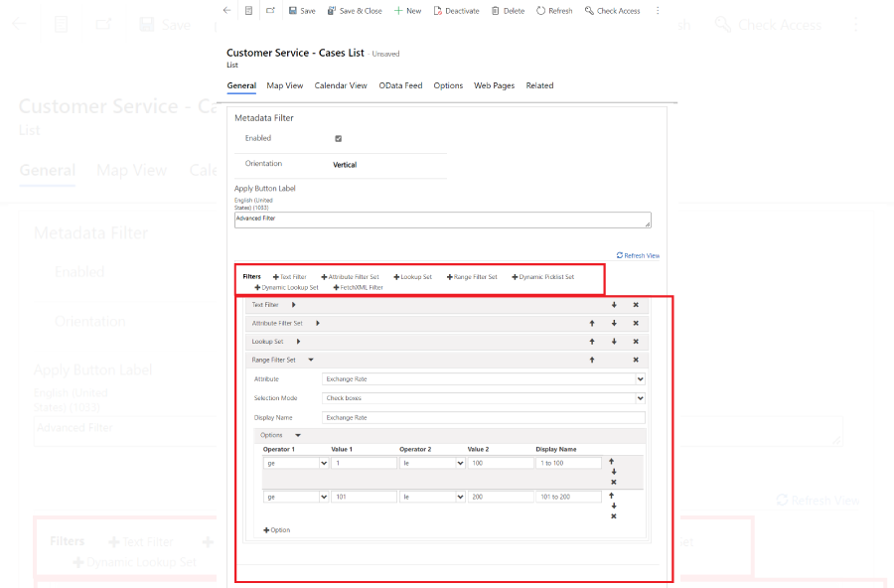894x588 pixels.
Task: Click the Save & Close toolbar button
Action: [354, 11]
